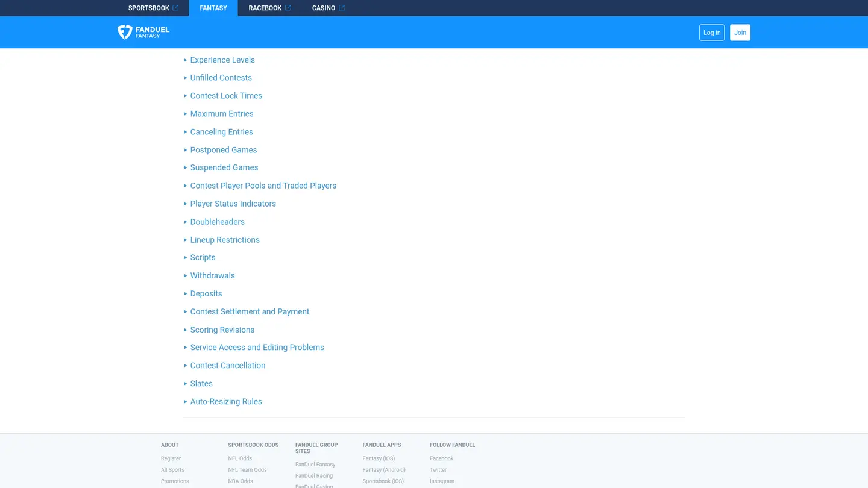Click the Racebook external link icon
Screen dimensions: 868x488
click(x=288, y=8)
